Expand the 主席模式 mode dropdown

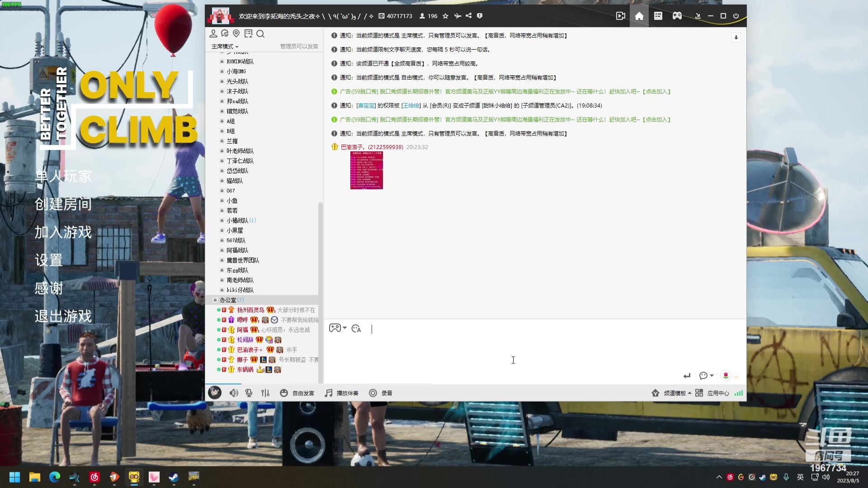click(225, 47)
